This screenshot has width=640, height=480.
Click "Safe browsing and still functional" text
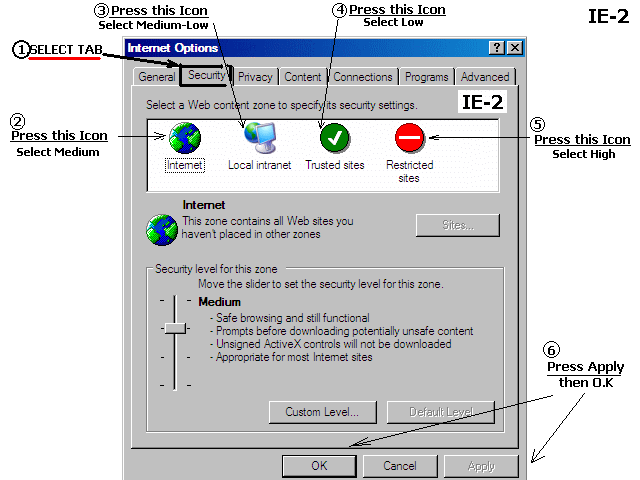tap(293, 318)
